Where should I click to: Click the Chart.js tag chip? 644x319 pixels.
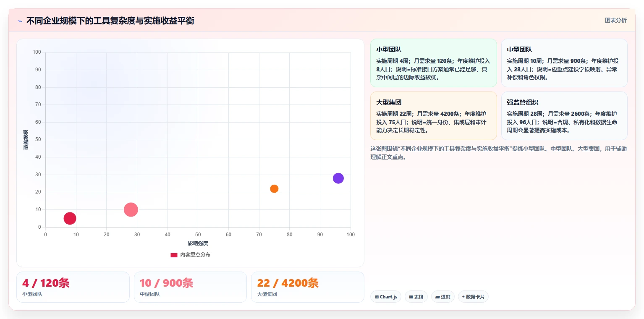(386, 297)
